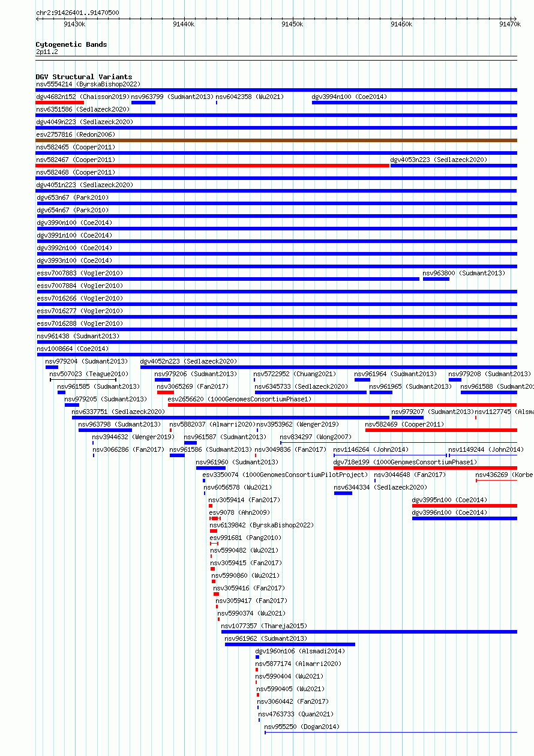The width and height of the screenshot is (534, 756).
Task: Select nsv582465 (Cooper2011) label
Action: pyautogui.click(x=76, y=147)
